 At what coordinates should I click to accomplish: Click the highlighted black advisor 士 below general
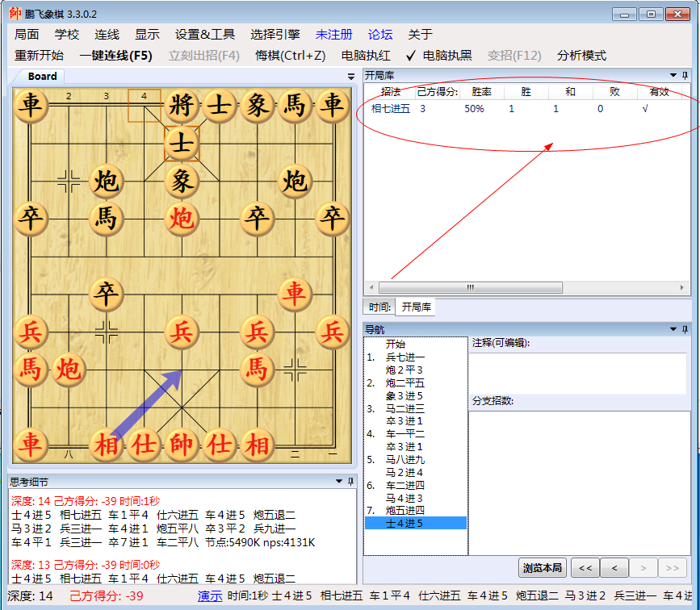pyautogui.click(x=181, y=144)
